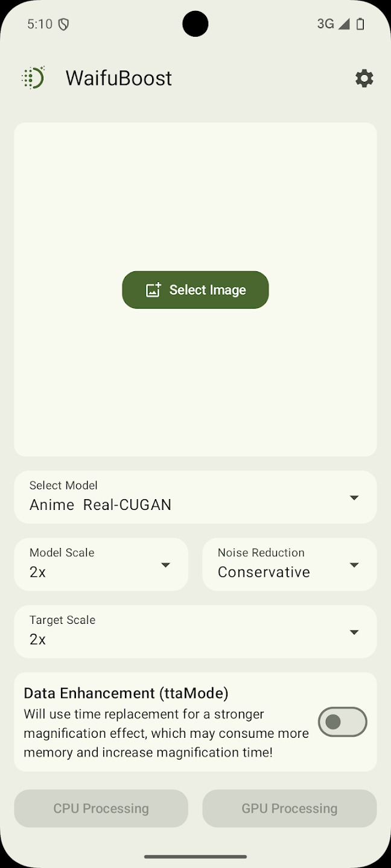Tap the WaifuBoost app title
Image resolution: width=391 pixels, height=868 pixels.
tap(119, 78)
